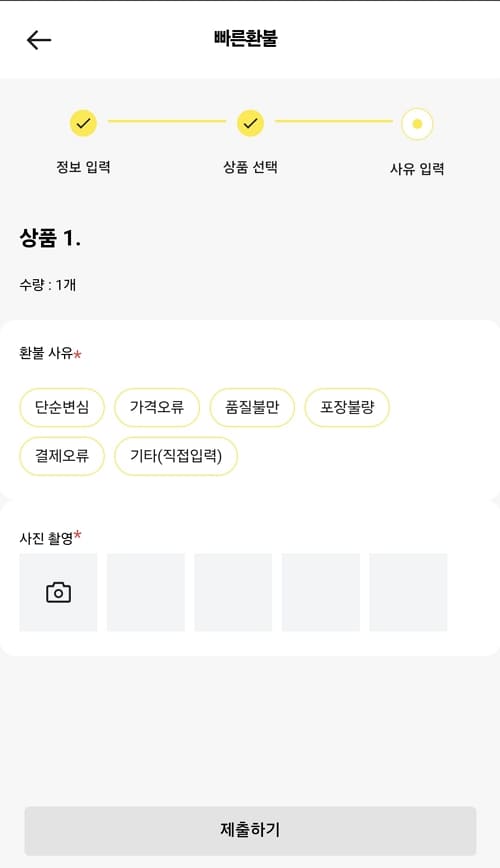500x868 pixels.
Task: Click the 빠른환불 page title
Action: pos(246,38)
